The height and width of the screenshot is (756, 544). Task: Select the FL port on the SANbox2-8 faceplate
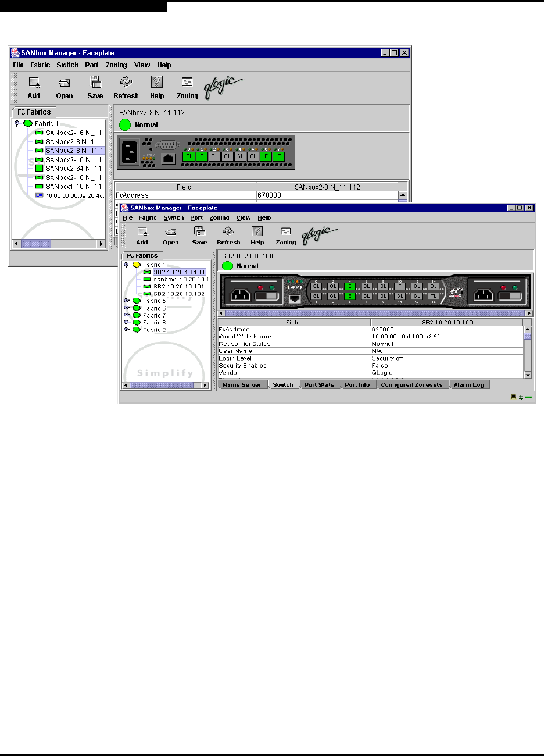coord(189,156)
